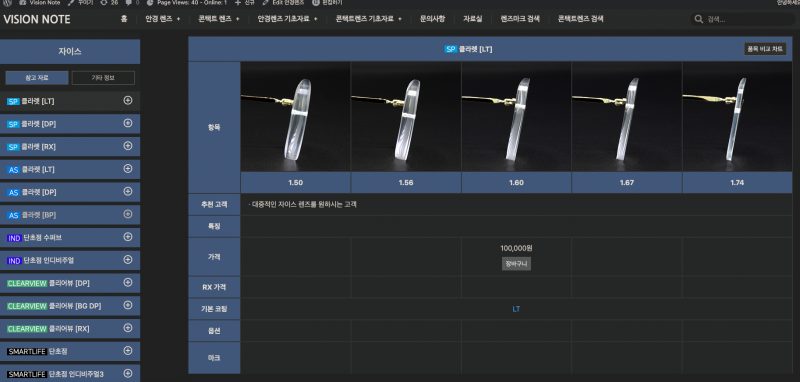The width and height of the screenshot is (800, 382).
Task: Click the 품목 비교 차트 button
Action: pos(765,49)
